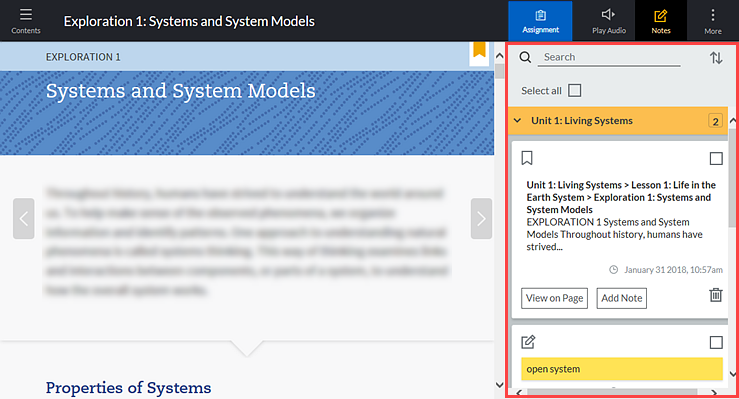Check the Select all checkbox
This screenshot has height=399, width=739.
coord(575,90)
